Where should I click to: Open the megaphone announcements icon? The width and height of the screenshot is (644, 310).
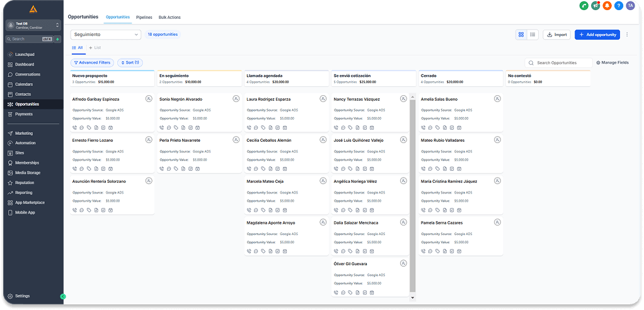(595, 6)
